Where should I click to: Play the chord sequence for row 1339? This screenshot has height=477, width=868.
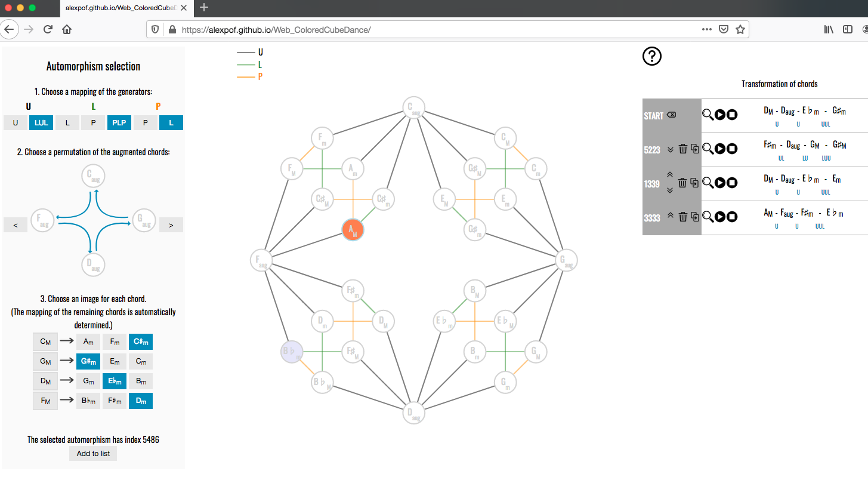720,183
